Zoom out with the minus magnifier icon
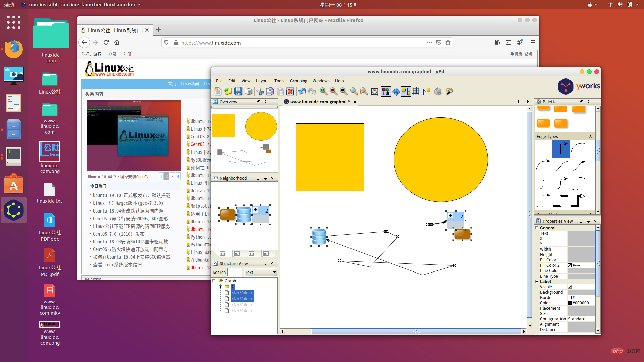This screenshot has height=362, width=644. [x=334, y=91]
